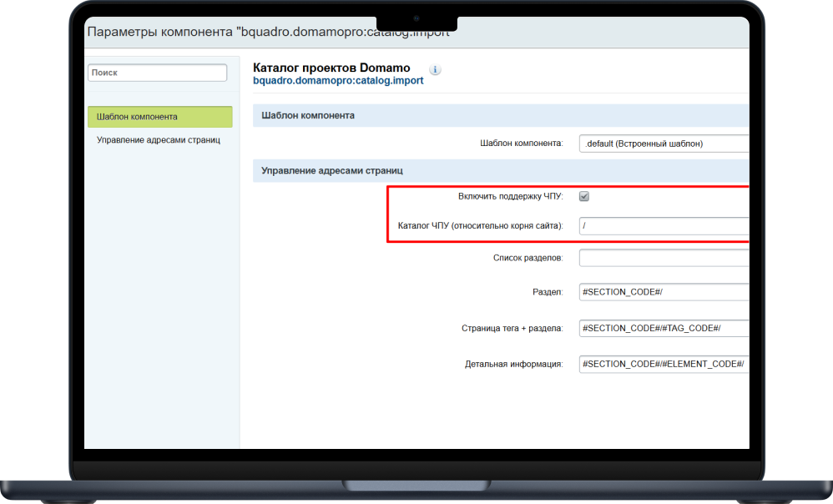Screen dimensions: 833x504
Task: Click the Детальная информация template field
Action: pyautogui.click(x=664, y=365)
